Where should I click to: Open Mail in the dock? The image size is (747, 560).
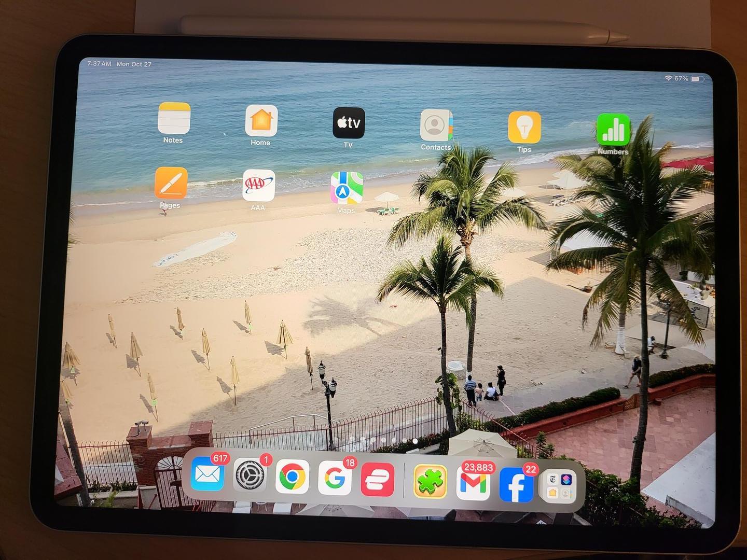tap(208, 475)
